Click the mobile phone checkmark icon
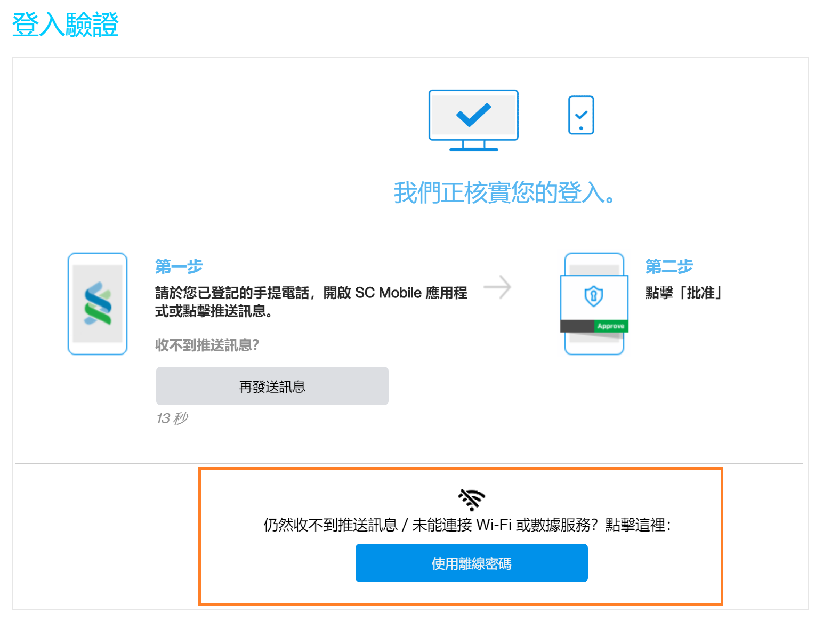This screenshot has height=644, width=823. tap(580, 114)
